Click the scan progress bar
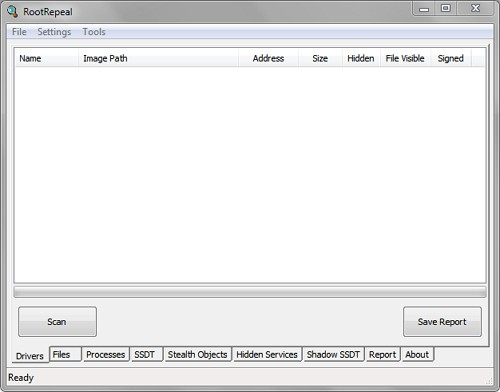Viewport: 500px width, 392px height. tap(250, 292)
